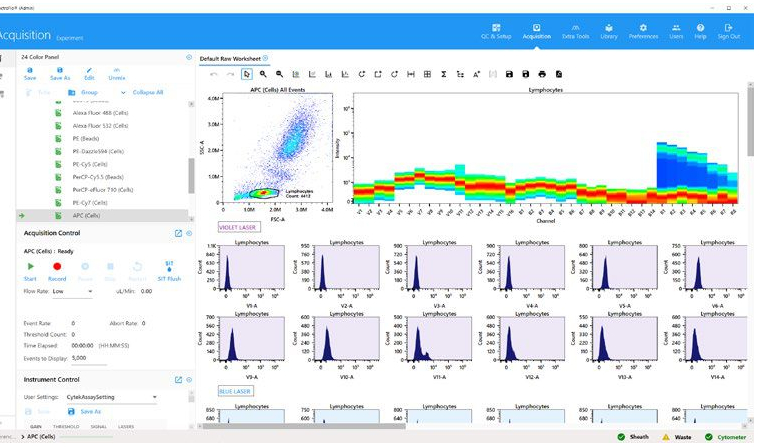Open the Flow Rate dropdown
Screen dimensions: 763x447
click(x=90, y=292)
